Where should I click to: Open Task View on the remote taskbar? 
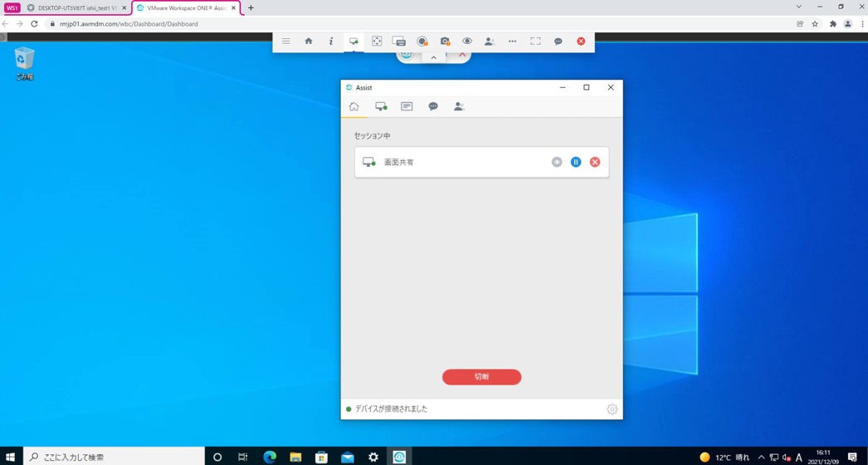243,458
